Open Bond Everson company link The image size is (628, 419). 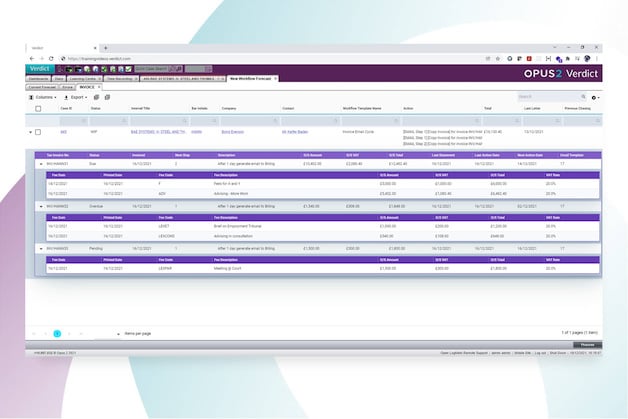[232, 132]
